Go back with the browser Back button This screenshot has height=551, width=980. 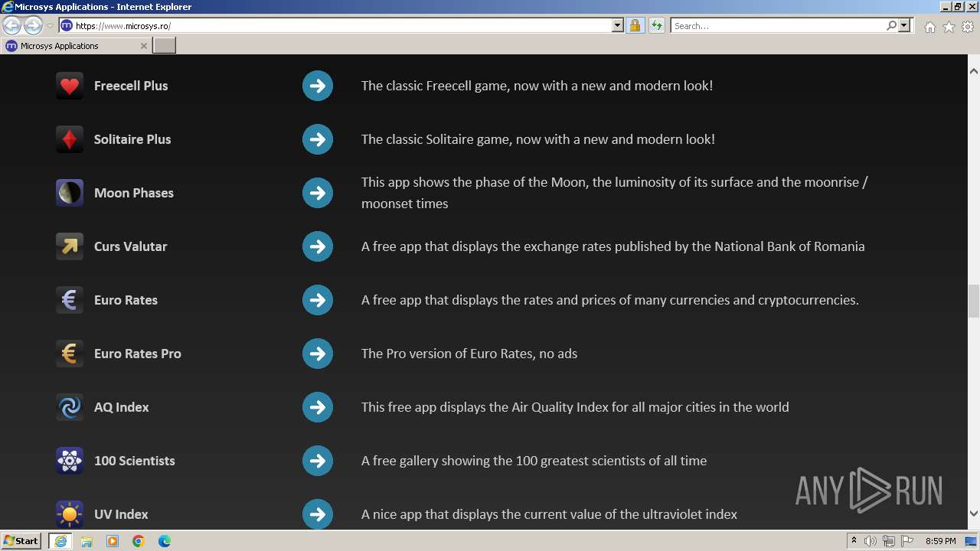(x=12, y=25)
